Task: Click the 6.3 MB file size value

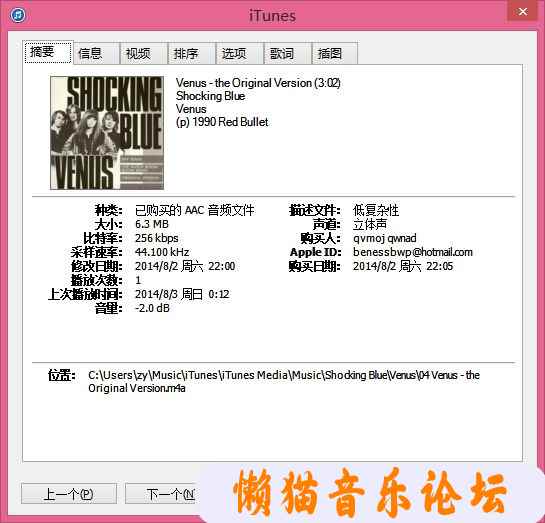Action: tap(152, 224)
